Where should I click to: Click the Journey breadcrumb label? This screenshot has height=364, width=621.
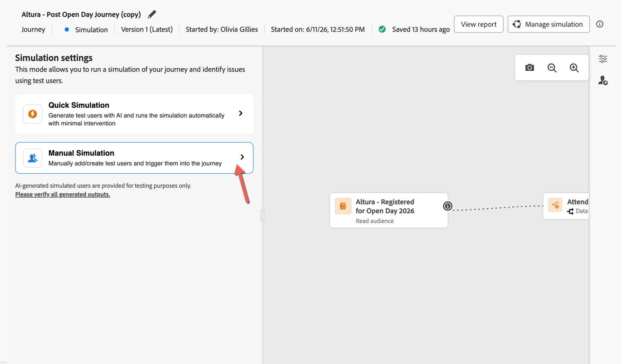pos(33,29)
